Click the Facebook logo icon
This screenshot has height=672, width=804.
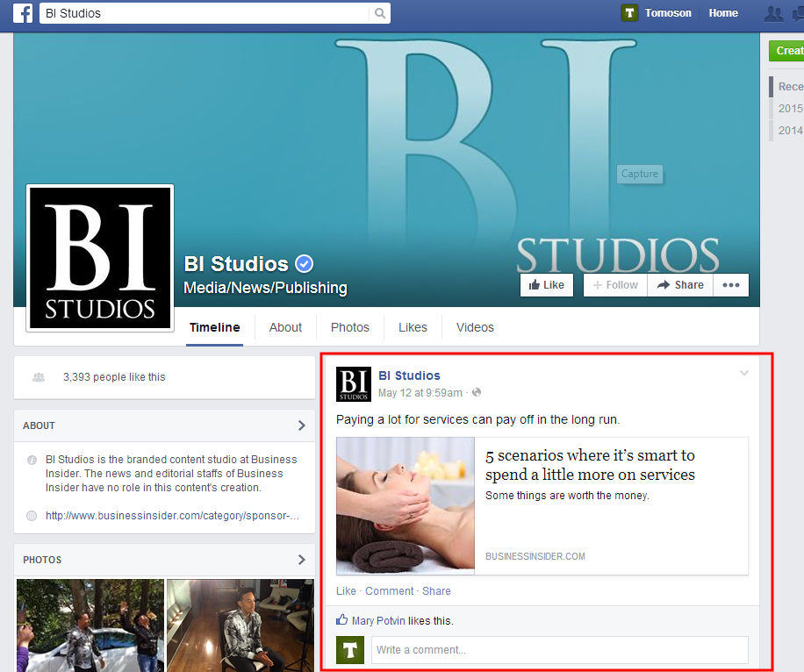[23, 13]
